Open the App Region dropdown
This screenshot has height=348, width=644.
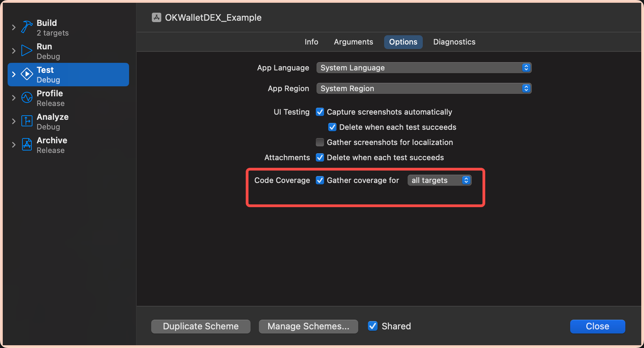click(x=424, y=88)
